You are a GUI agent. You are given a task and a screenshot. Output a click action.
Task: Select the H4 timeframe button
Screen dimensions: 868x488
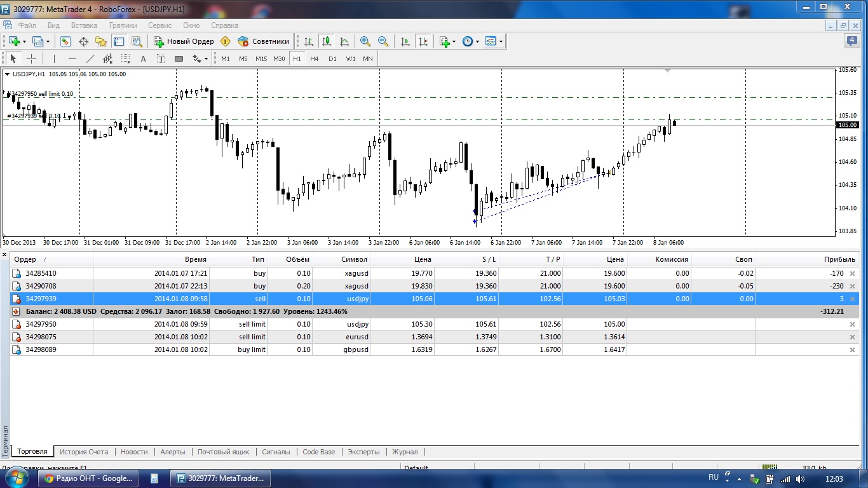315,58
